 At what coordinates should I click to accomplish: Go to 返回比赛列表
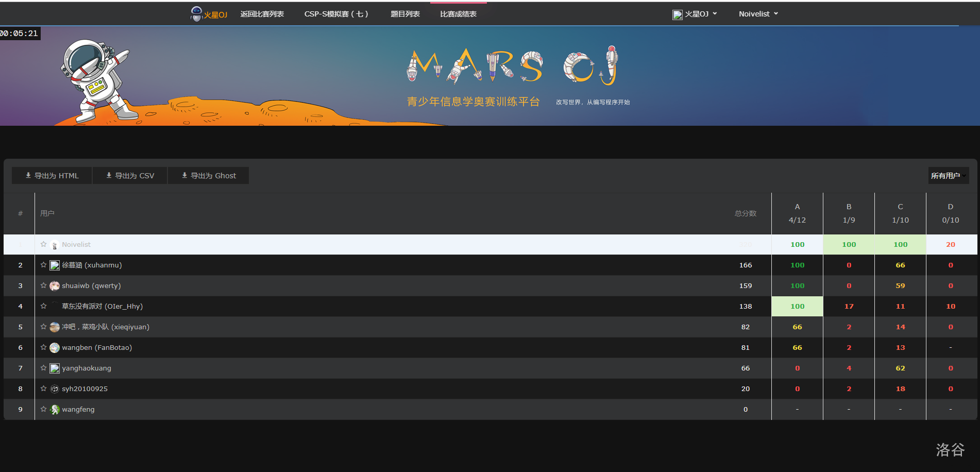pos(262,14)
